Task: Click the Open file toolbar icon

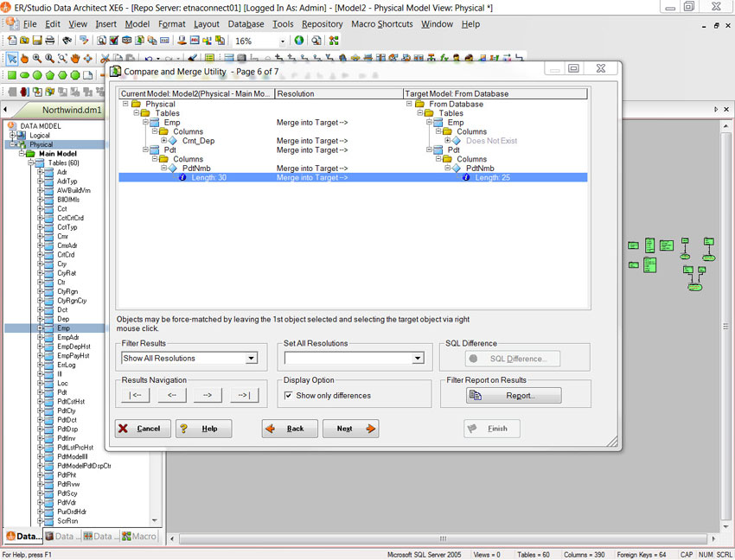Action: pyautogui.click(x=24, y=41)
